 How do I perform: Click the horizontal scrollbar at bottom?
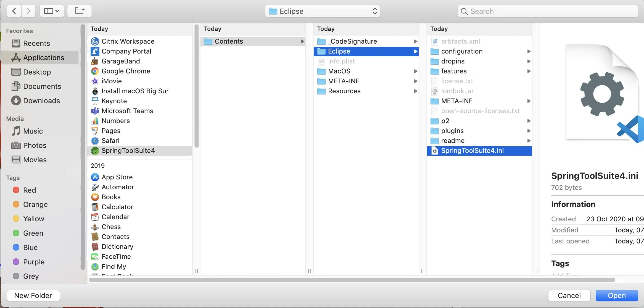click(x=351, y=280)
